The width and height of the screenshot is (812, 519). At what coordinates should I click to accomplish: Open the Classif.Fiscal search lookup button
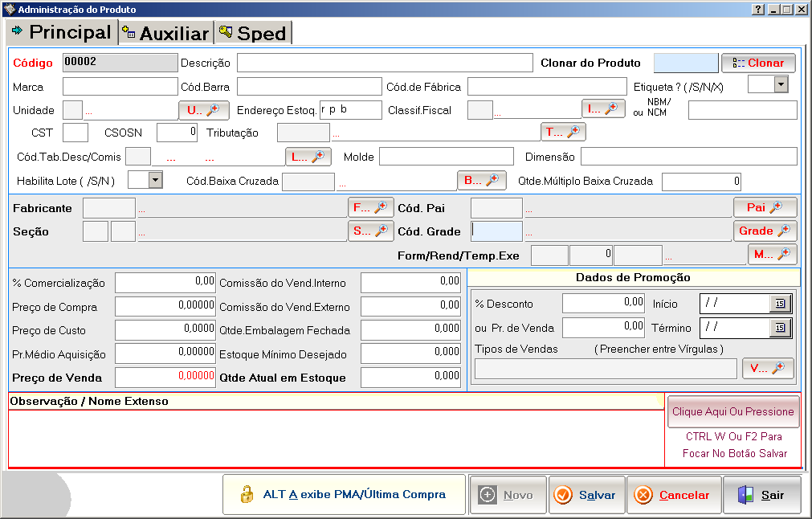tap(603, 108)
